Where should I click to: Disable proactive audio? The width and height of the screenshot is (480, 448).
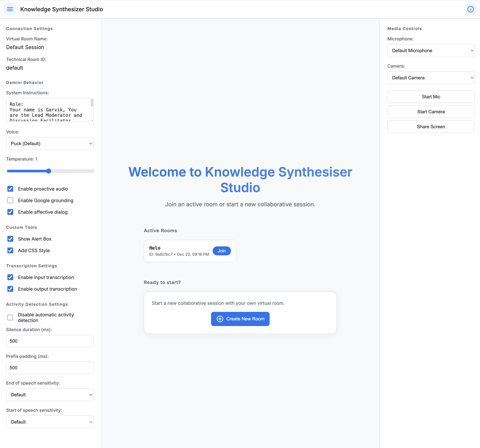10,189
